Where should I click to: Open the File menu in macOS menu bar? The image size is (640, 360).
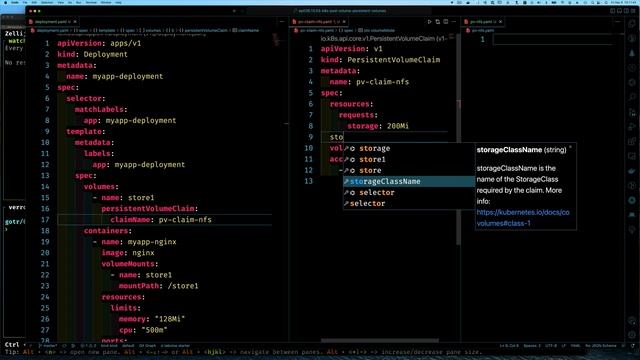click(x=25, y=2)
